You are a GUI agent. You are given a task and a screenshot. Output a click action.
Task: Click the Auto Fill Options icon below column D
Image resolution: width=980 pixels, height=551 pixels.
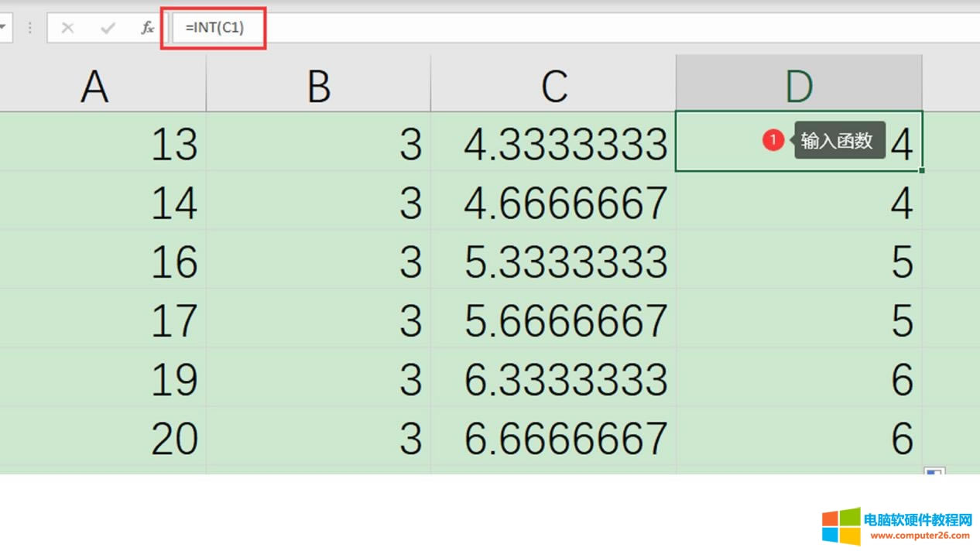(934, 472)
